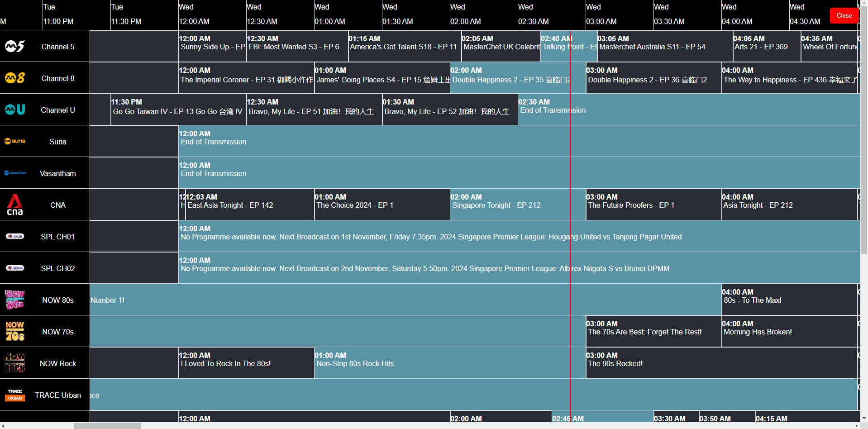Click the NOW 70s logo
The height and width of the screenshot is (429, 868).
15,331
